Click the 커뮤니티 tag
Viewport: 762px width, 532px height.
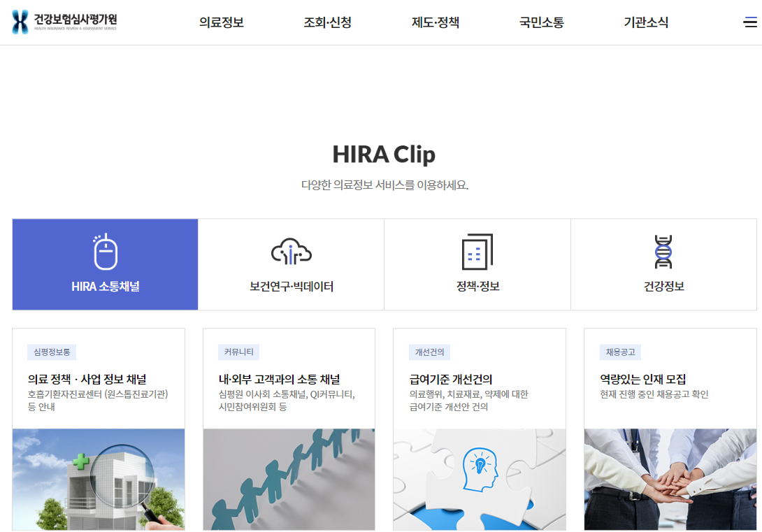(238, 352)
